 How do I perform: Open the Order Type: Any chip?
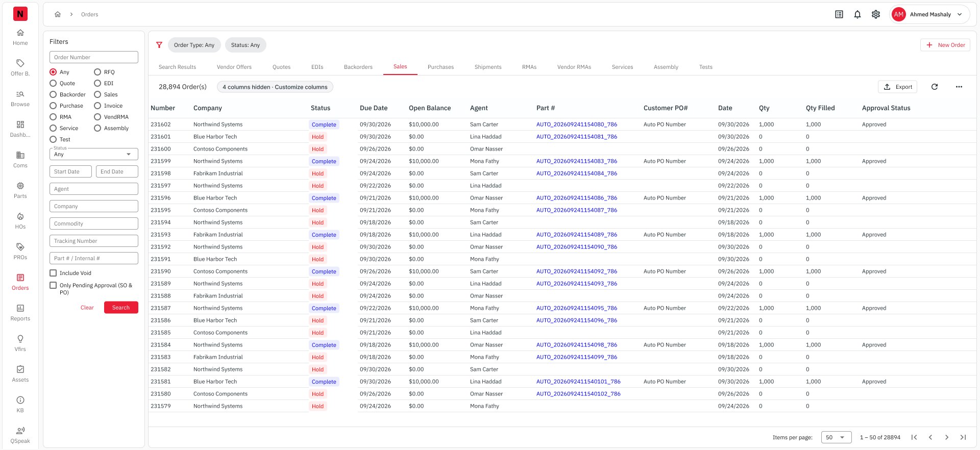click(x=194, y=45)
